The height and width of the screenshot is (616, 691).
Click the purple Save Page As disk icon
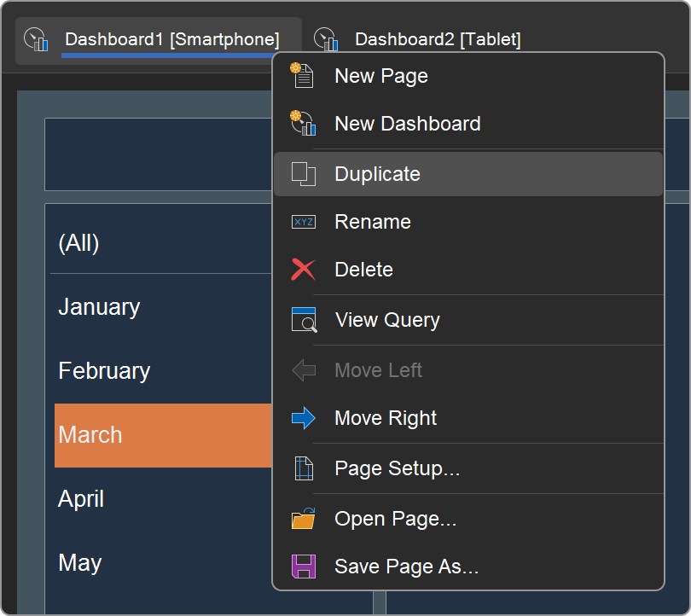click(x=303, y=567)
